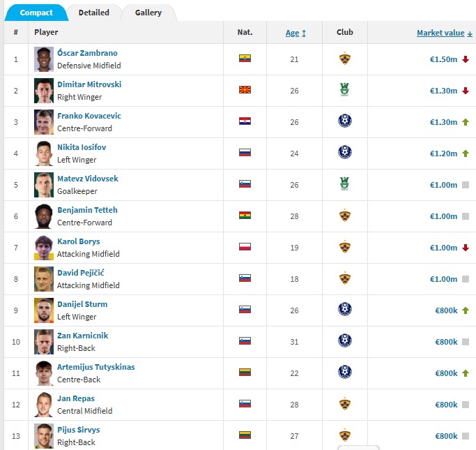Click Benjamin Tetteh's portrait thumbnail
Viewport: 476px width, 450px height.
coord(44,216)
